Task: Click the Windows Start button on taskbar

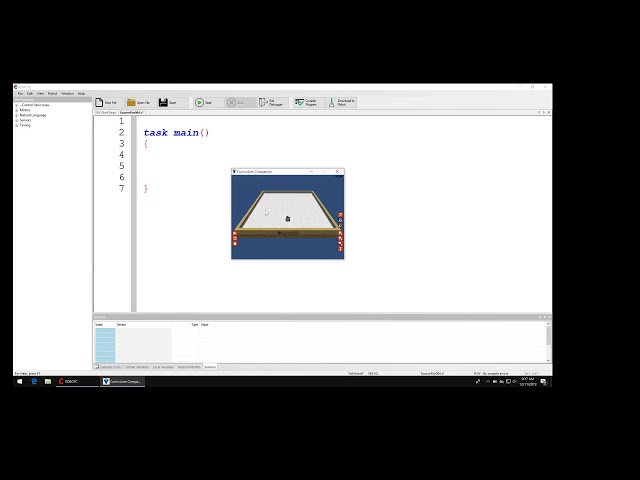Action: 19,381
